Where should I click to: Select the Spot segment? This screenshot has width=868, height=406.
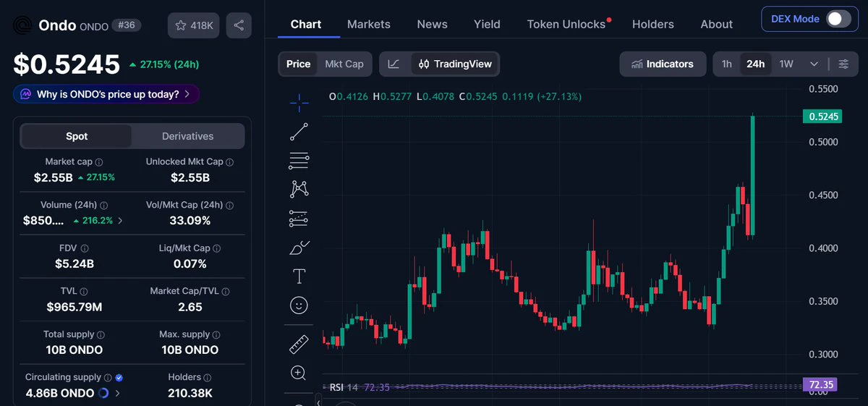77,136
